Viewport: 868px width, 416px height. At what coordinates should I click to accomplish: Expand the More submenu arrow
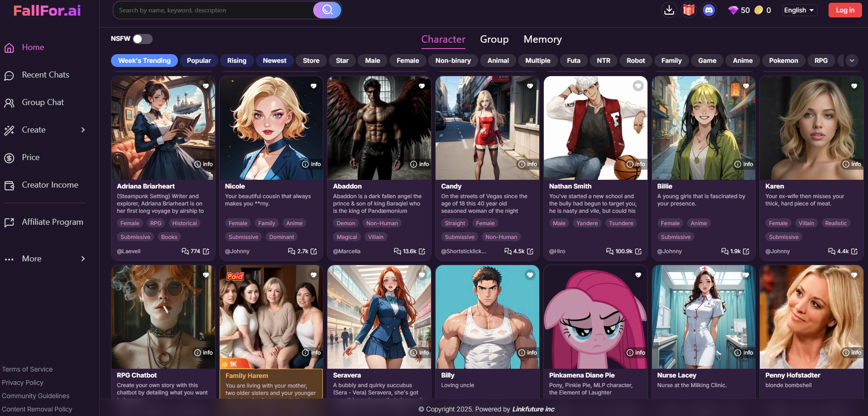[83, 259]
